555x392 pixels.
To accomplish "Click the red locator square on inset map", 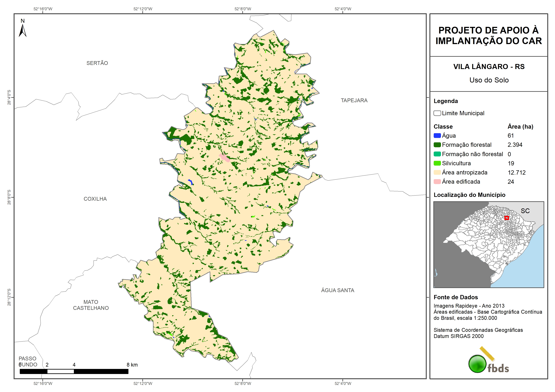I will (x=507, y=218).
